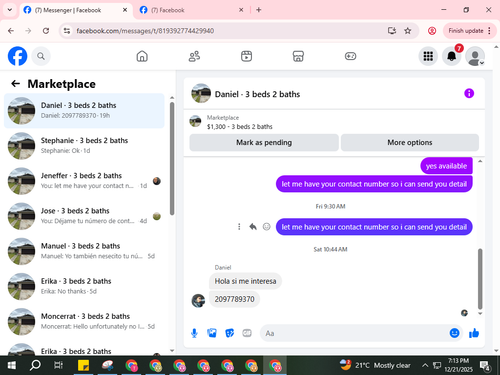500x375 pixels.
Task: Open Reels video icon
Action: tap(246, 56)
